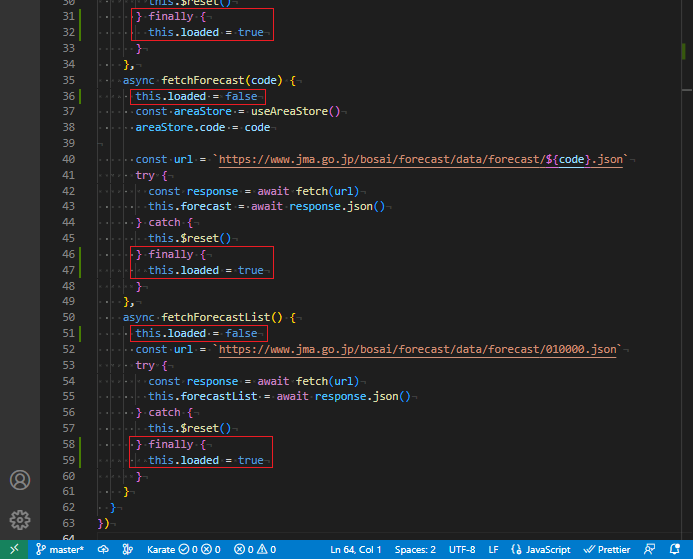Click the 'areaStore.code = code' line

point(202,127)
